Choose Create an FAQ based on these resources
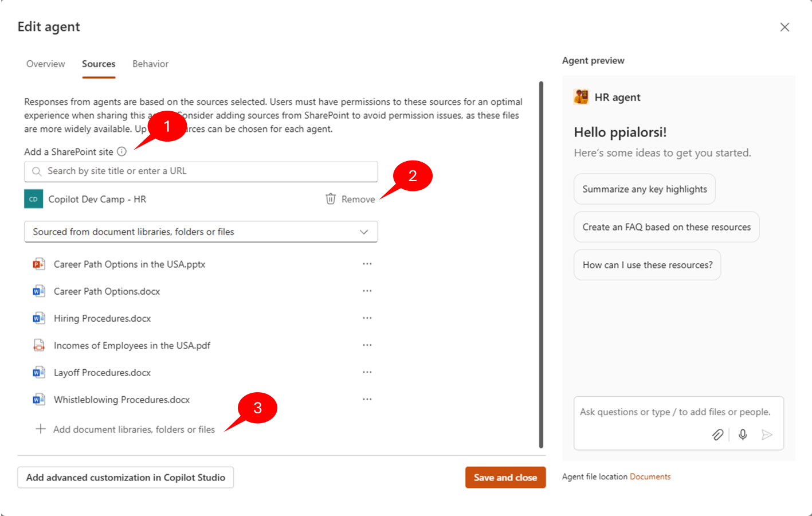812x516 pixels. (x=666, y=227)
